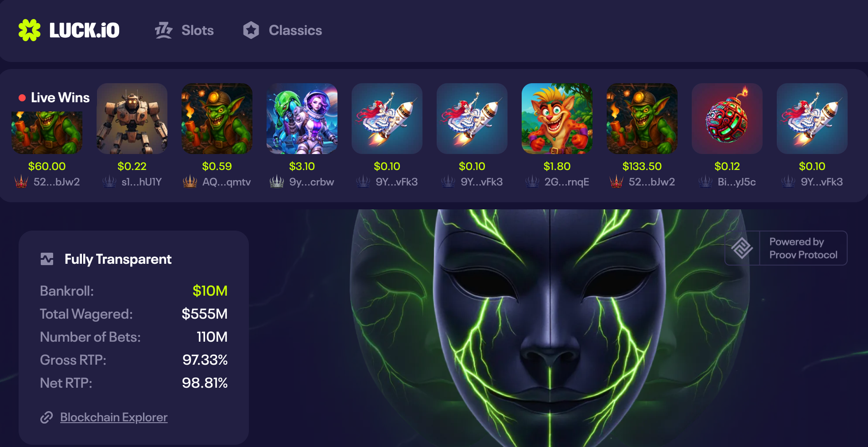Open the red bomb game thumbnail
The width and height of the screenshot is (868, 447).
[727, 119]
